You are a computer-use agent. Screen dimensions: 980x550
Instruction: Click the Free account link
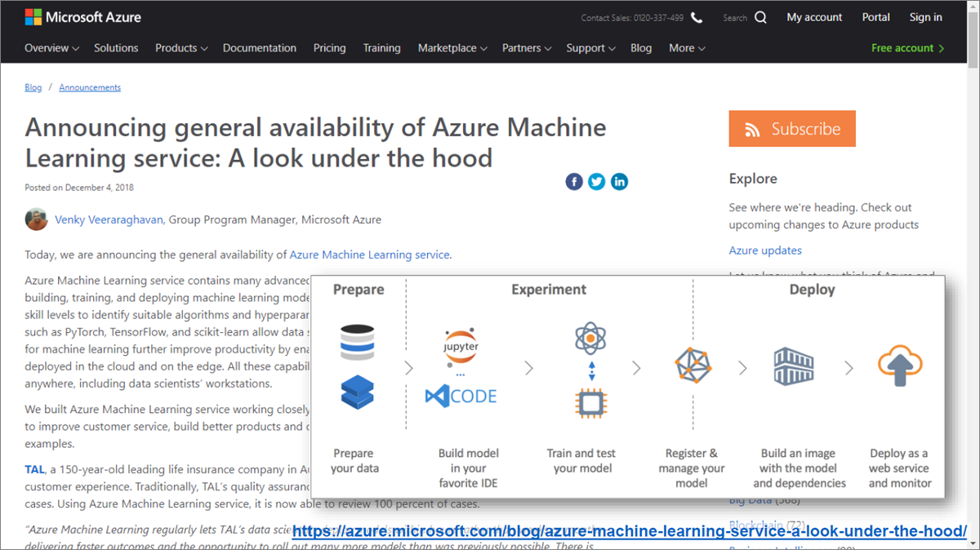(907, 48)
